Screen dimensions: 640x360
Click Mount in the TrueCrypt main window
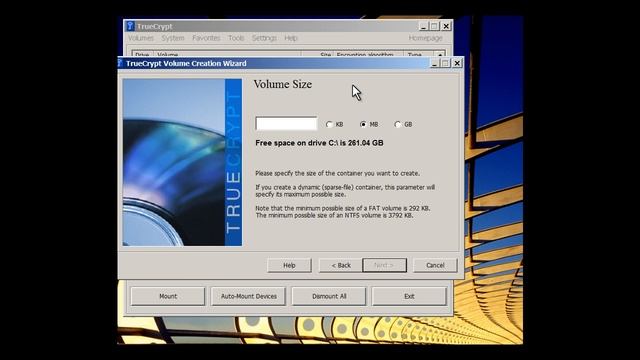click(168, 296)
